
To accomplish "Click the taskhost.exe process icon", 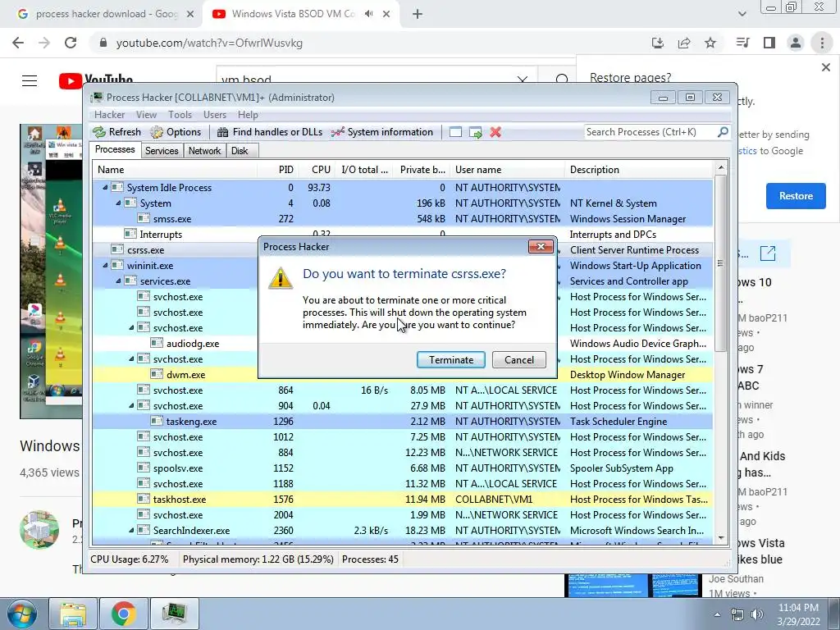I will [143, 500].
